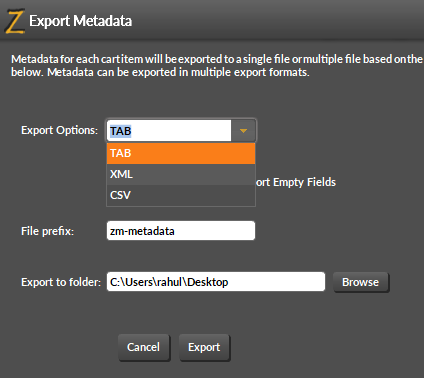Click description line starting 'Metadata for each cart item'

217,59
